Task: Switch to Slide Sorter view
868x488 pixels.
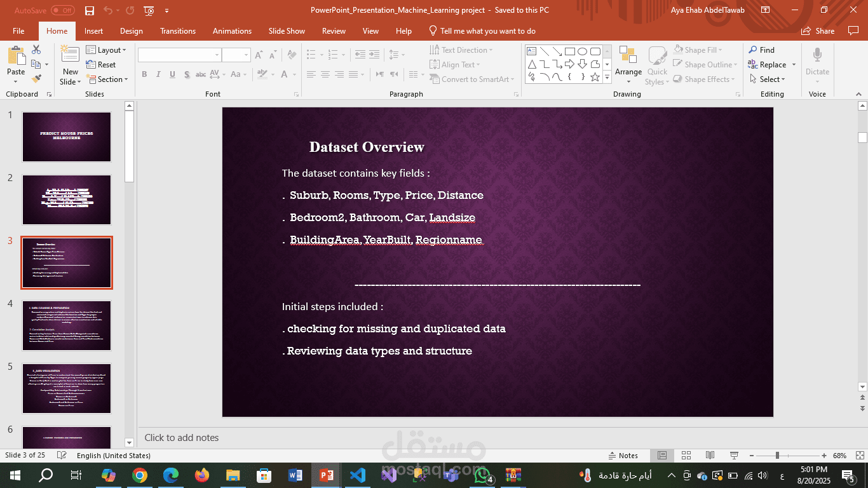Action: pyautogui.click(x=686, y=456)
